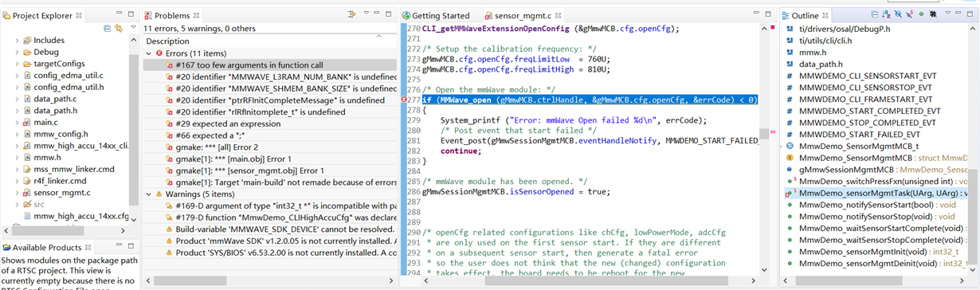Toggle alphabetical sort in Outline view
The height and width of the screenshot is (290, 980).
(887, 15)
